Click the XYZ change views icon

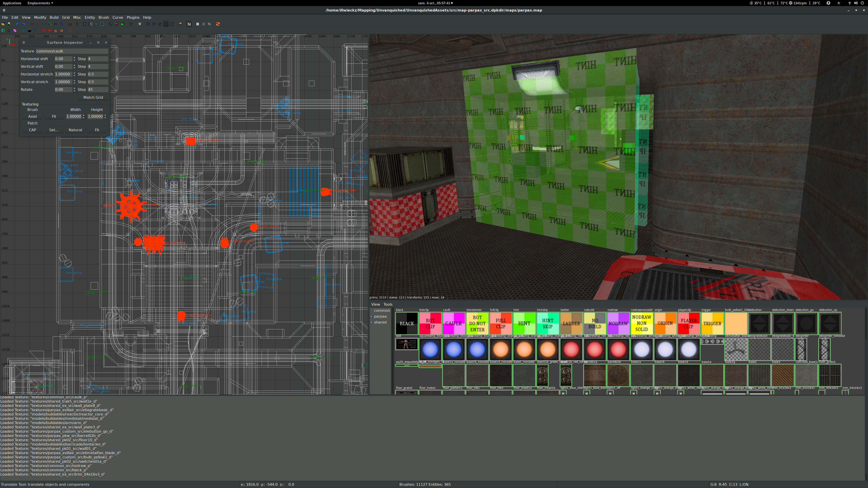pyautogui.click(x=131, y=24)
